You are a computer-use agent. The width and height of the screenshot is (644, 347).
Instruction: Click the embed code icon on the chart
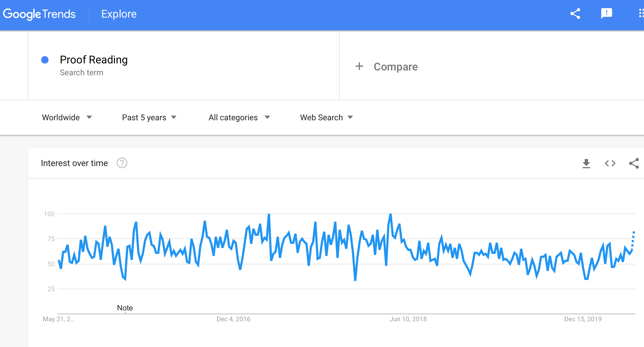pos(610,163)
